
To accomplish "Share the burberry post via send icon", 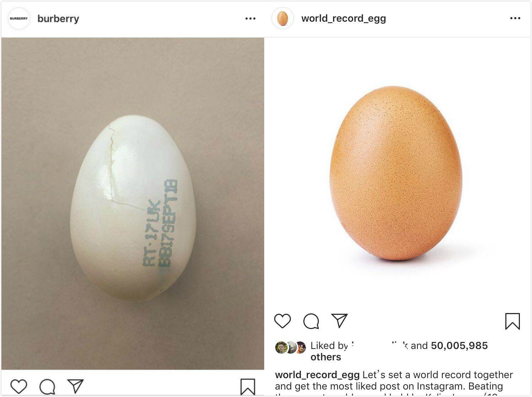I will click(75, 386).
